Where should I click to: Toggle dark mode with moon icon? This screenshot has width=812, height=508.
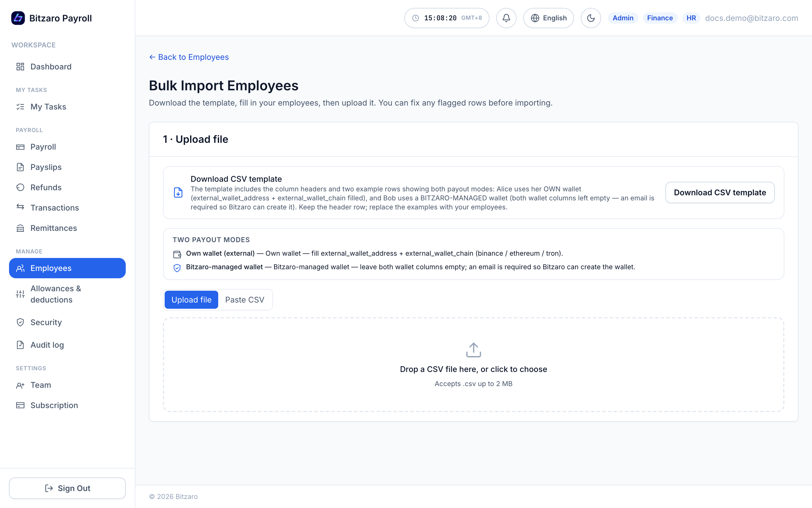tap(591, 18)
